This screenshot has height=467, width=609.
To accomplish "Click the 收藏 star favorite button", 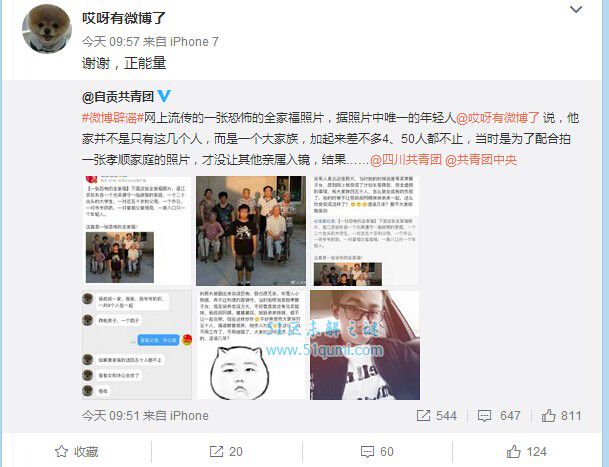I will coord(77,451).
